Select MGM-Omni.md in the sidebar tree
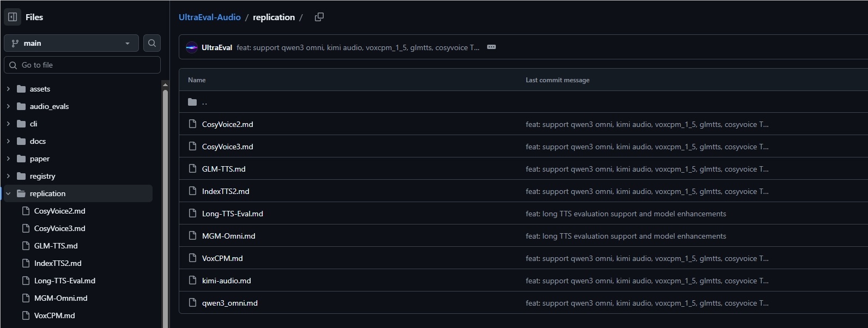Viewport: 868px width, 328px height. click(60, 298)
